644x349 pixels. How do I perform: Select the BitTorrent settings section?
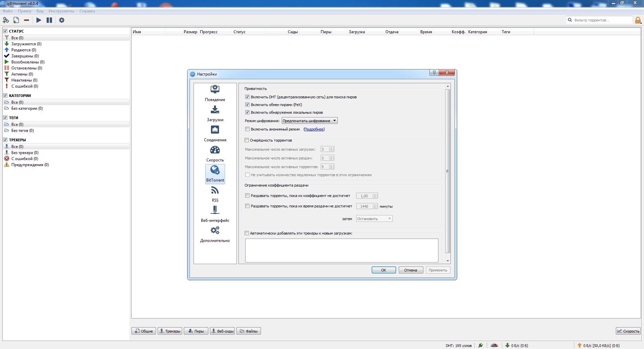coord(215,174)
